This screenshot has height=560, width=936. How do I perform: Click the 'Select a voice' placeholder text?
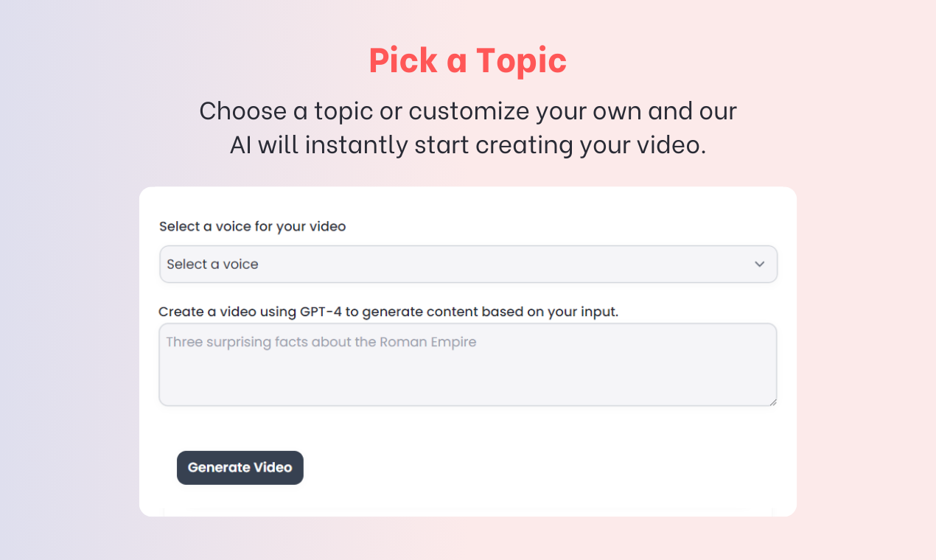[212, 264]
